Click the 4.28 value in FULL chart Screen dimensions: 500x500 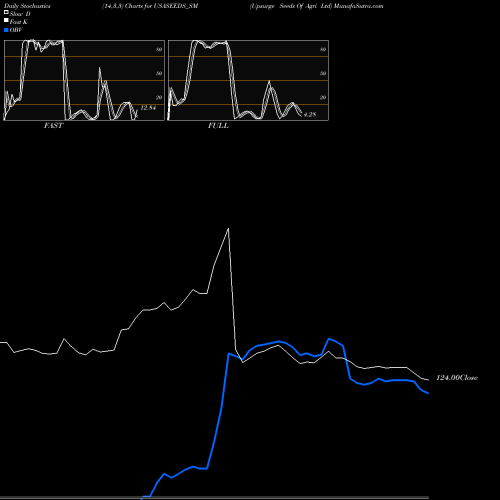coord(310,114)
